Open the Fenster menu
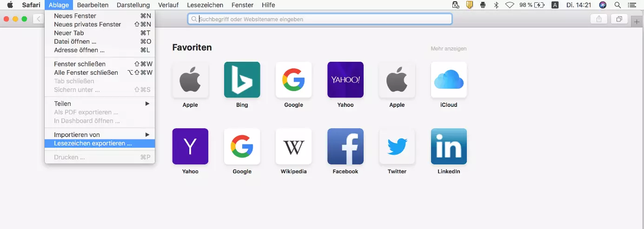Screen dimensions: 644x229 pos(242,5)
